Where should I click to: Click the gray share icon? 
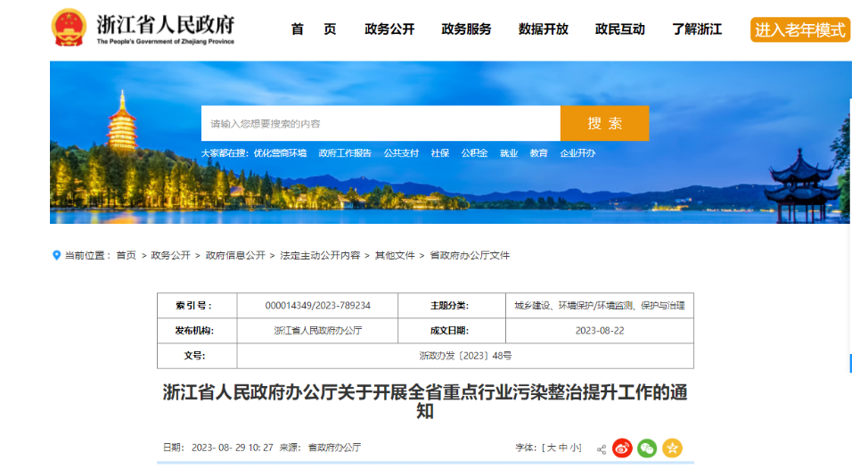click(602, 448)
